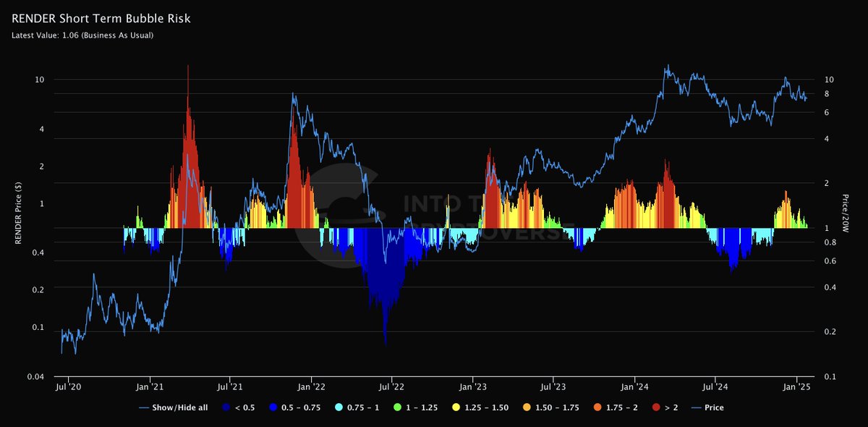Click the "Jul '24" x-axis label
868x427 pixels.
pos(715,388)
